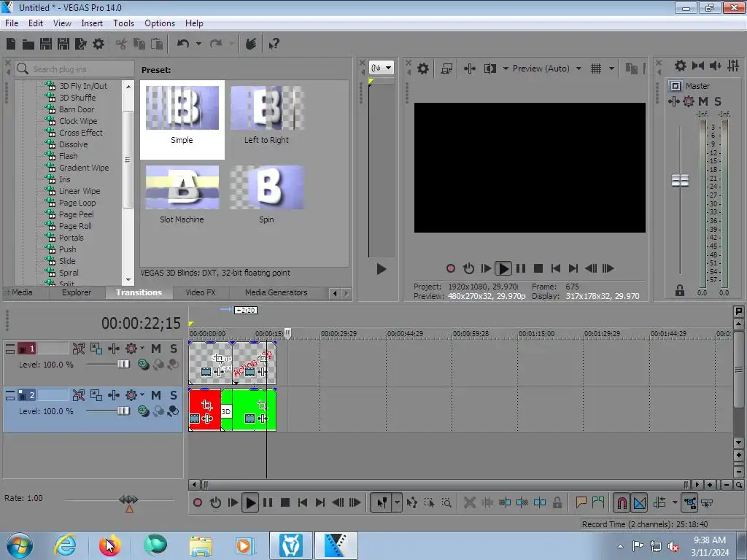Viewport: 747px width, 560px height.
Task: Open the Auto Ripple dropdown arrow
Action: click(x=675, y=502)
